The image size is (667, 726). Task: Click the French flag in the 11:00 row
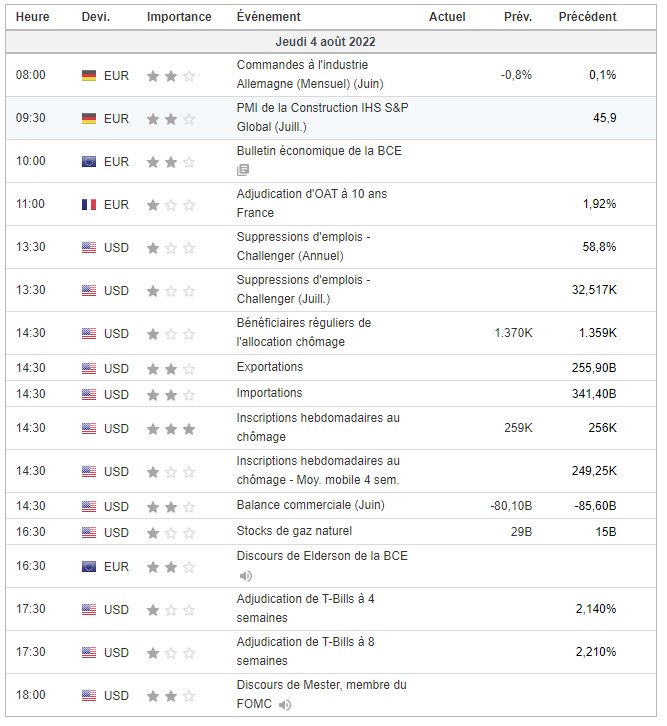89,205
